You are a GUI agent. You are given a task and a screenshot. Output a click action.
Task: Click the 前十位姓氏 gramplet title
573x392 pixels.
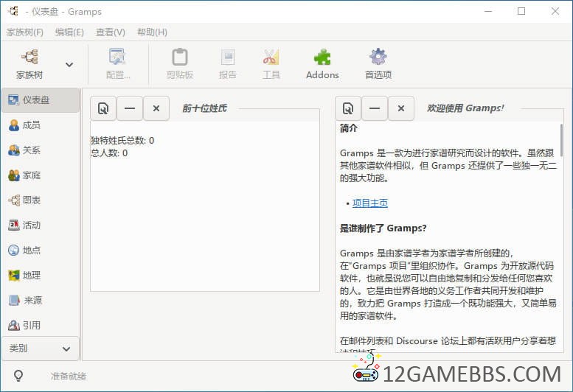205,108
